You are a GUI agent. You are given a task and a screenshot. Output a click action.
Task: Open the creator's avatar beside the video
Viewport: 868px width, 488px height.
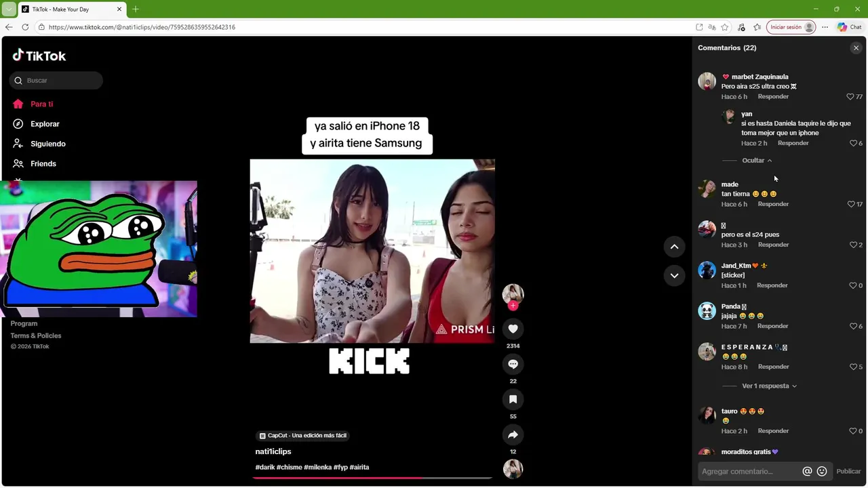[x=513, y=293]
